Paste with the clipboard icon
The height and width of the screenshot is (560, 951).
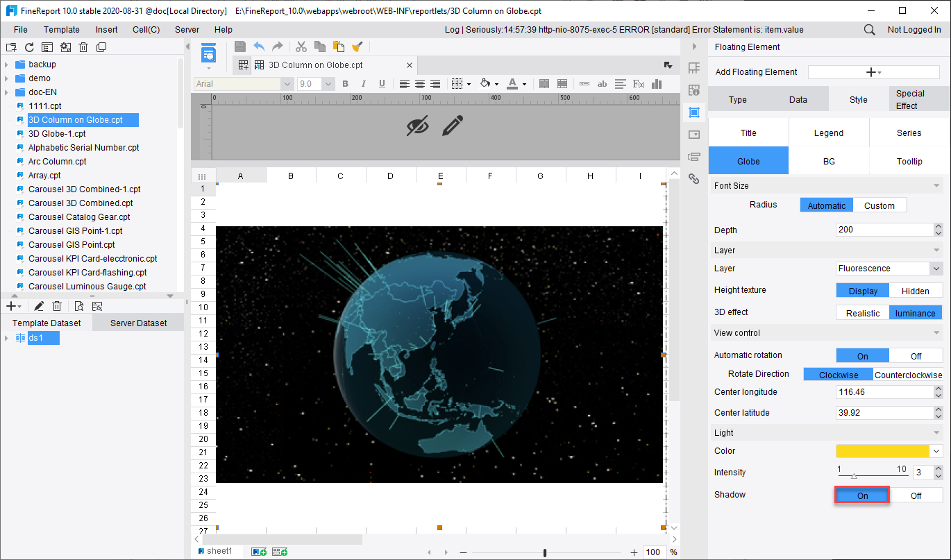click(x=339, y=46)
